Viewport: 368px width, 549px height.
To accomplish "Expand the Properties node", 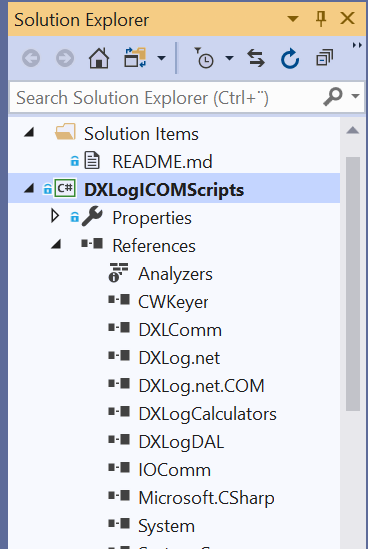I will [x=55, y=216].
